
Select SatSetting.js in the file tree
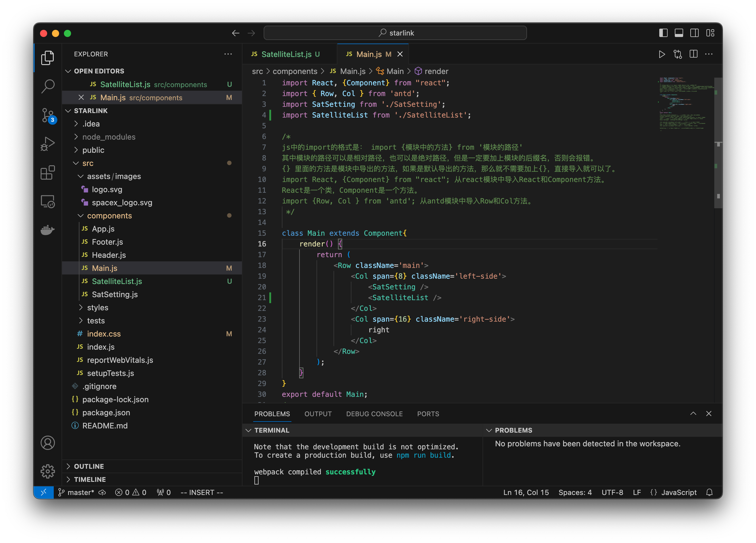pyautogui.click(x=115, y=294)
